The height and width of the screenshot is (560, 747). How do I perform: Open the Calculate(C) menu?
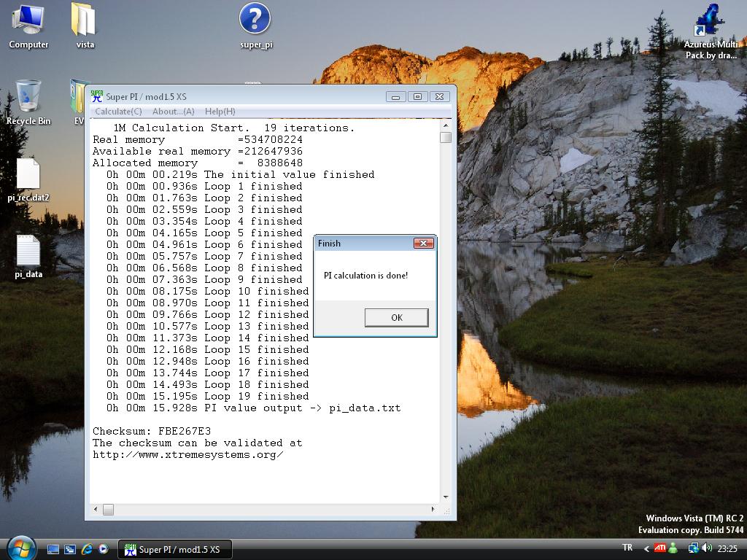click(118, 112)
